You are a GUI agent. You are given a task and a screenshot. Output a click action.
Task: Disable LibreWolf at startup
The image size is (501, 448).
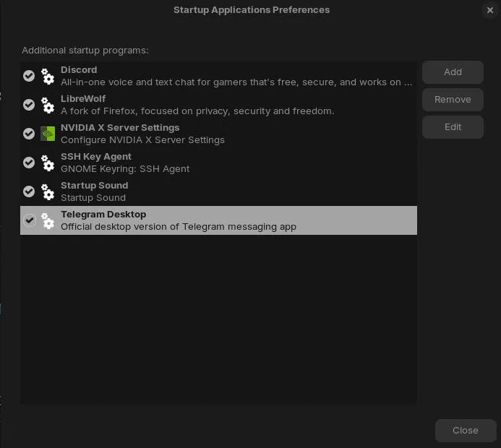tap(29, 105)
